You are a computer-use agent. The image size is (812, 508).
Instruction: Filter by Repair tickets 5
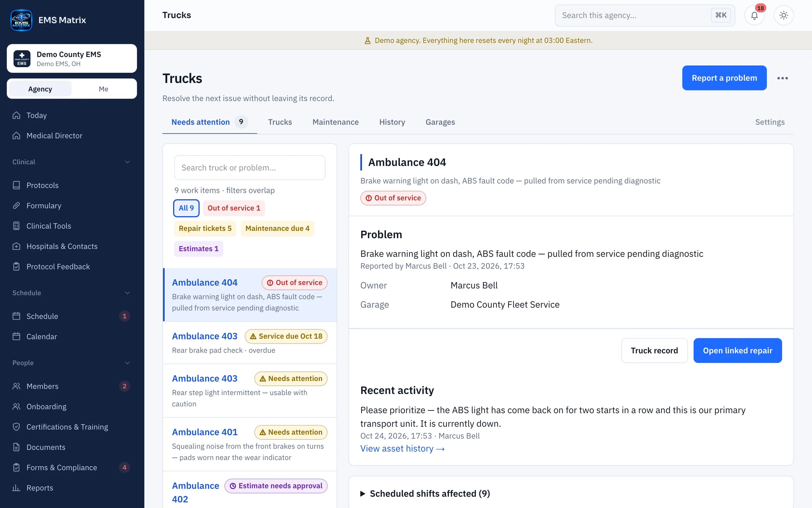coord(205,229)
